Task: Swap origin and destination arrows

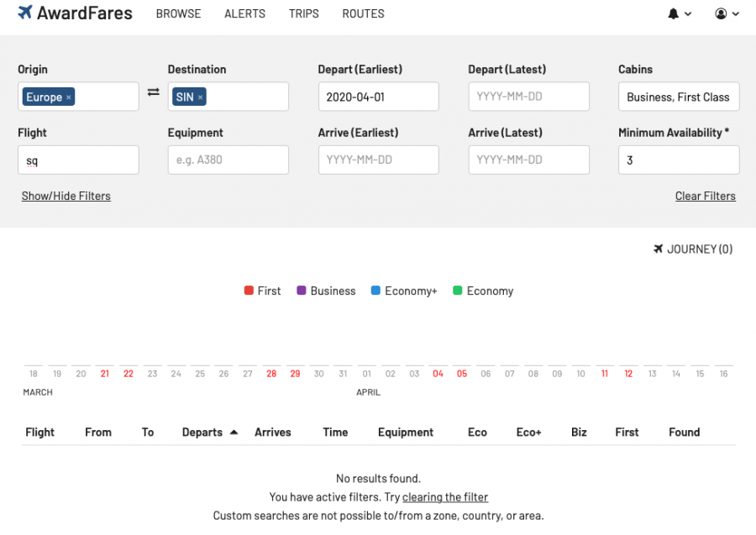Action: [154, 92]
